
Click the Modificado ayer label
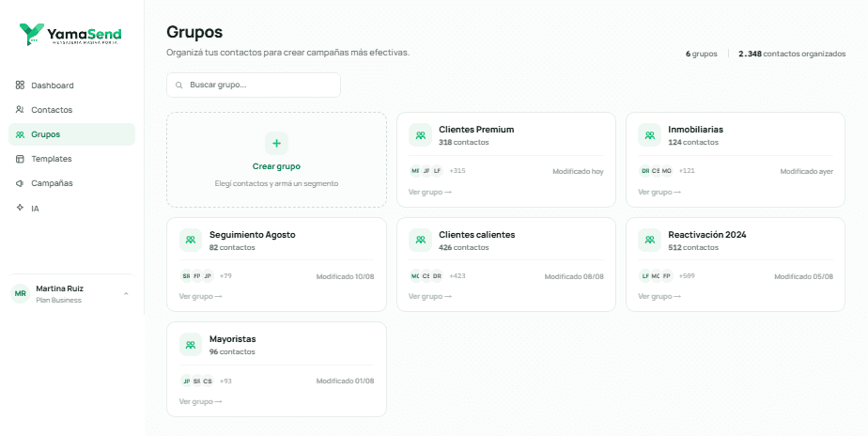(x=807, y=172)
